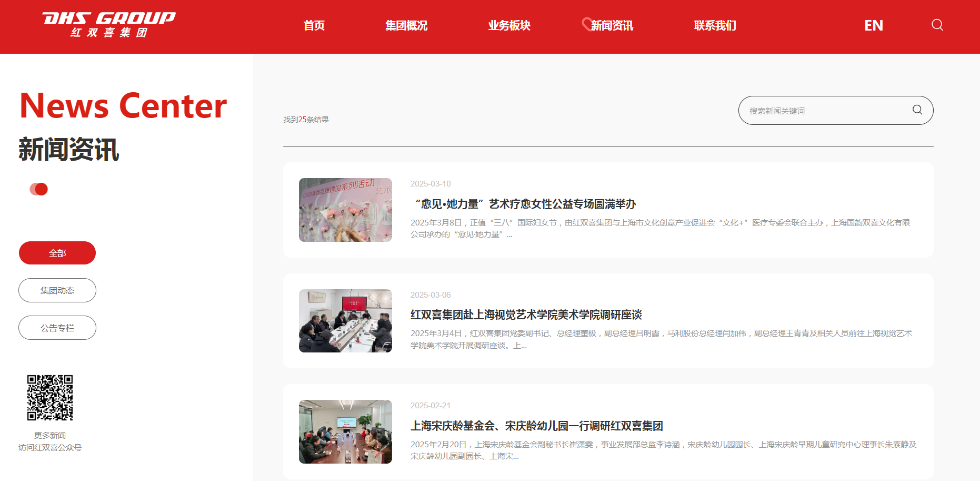
Task: Open thumbnail of 愈见·她力量 article
Action: click(x=345, y=210)
